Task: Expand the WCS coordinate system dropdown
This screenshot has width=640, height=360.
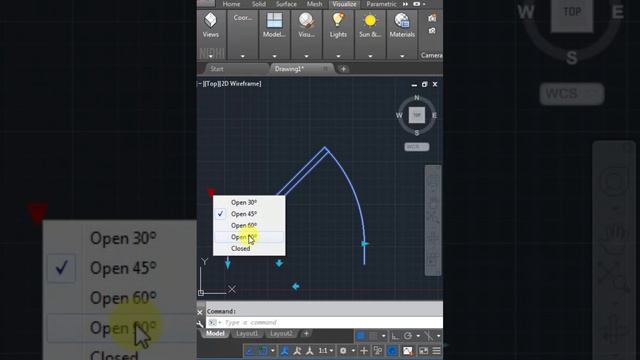Action: pyautogui.click(x=417, y=147)
